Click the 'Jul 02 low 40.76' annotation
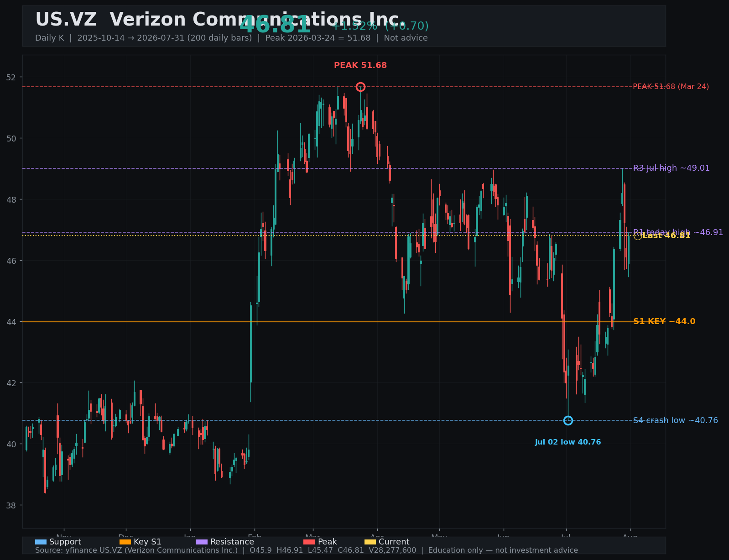729x560 pixels. [568, 442]
